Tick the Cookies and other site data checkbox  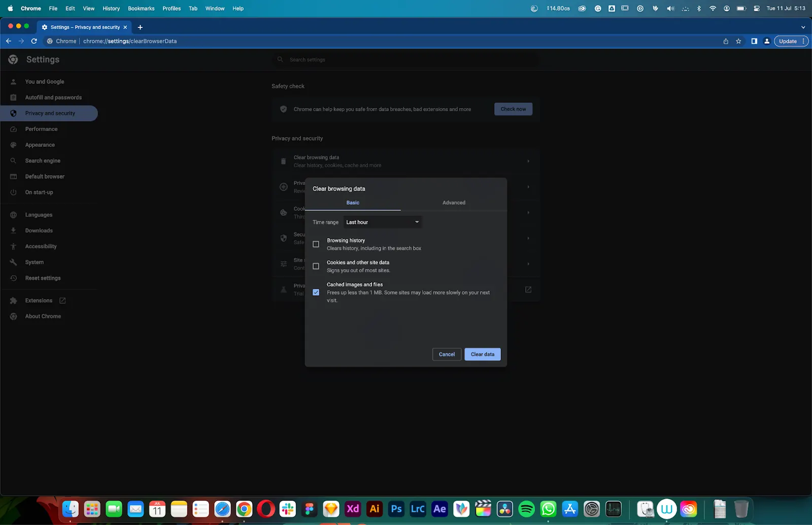(316, 266)
